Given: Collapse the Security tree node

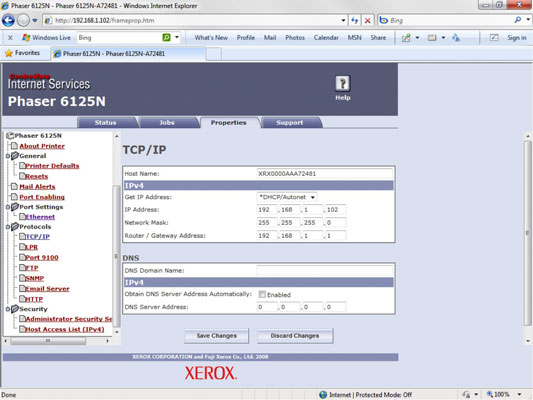Looking at the screenshot, I should pyautogui.click(x=7, y=309).
